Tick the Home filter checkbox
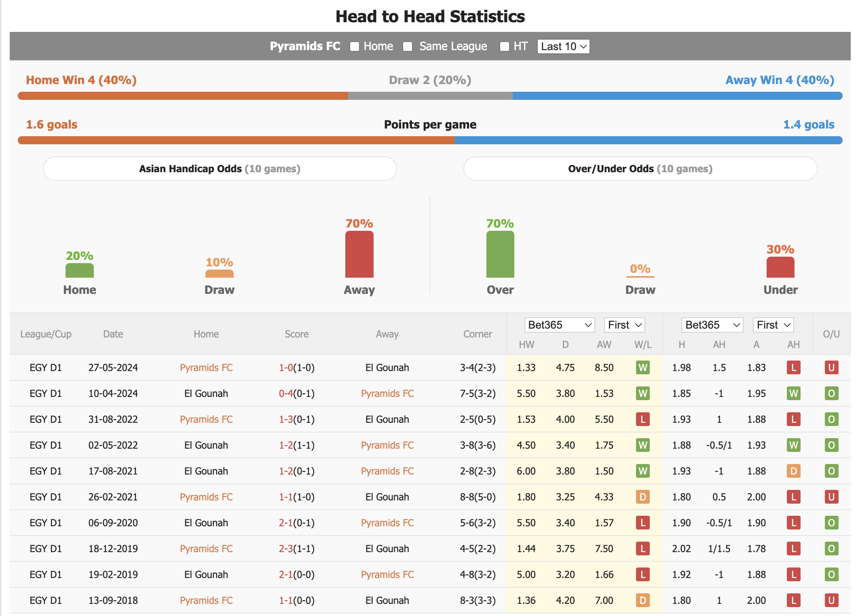This screenshot has width=858, height=616. [x=354, y=46]
